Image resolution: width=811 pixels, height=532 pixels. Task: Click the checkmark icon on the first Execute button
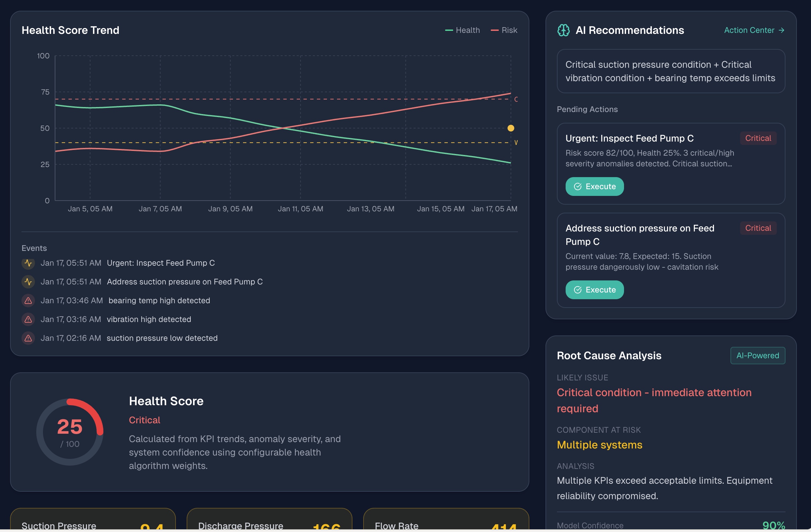pyautogui.click(x=577, y=186)
